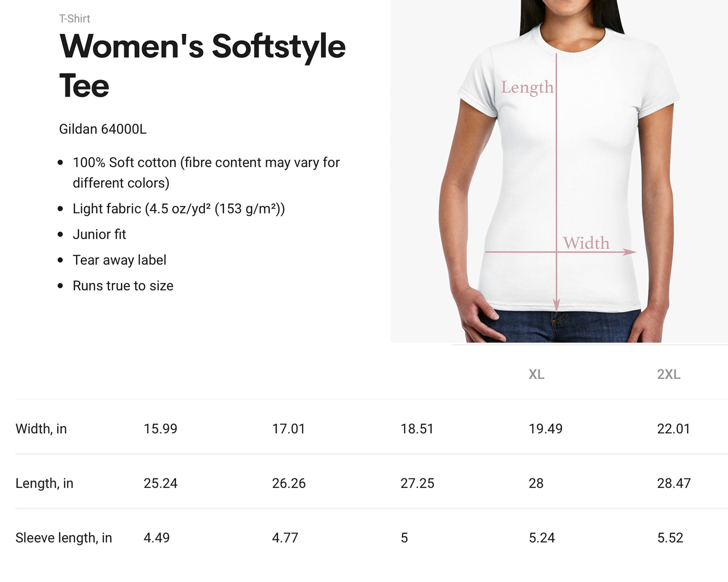Click the pink Length label on the shirt
This screenshot has height=582, width=728.
(527, 88)
